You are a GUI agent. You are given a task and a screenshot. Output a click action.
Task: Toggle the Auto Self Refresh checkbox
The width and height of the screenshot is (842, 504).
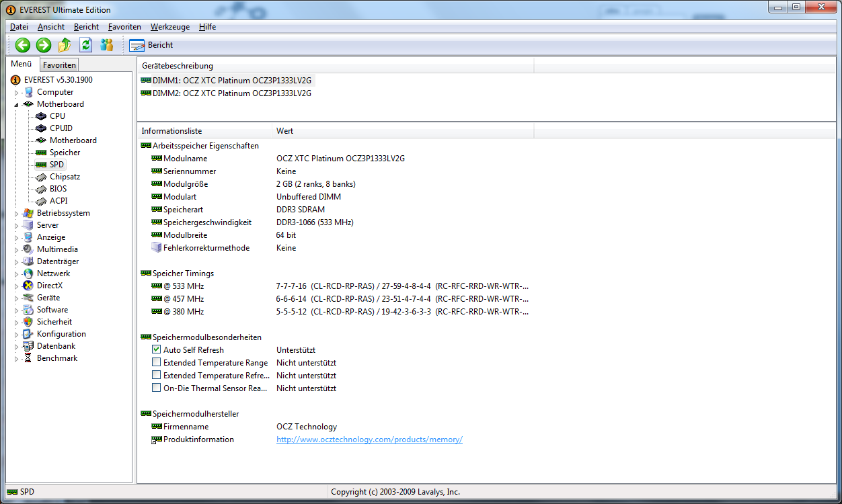(157, 350)
